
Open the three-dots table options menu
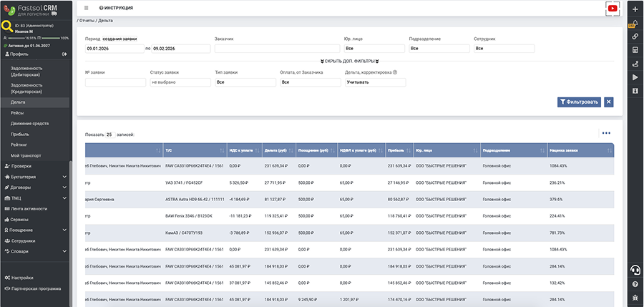click(606, 133)
